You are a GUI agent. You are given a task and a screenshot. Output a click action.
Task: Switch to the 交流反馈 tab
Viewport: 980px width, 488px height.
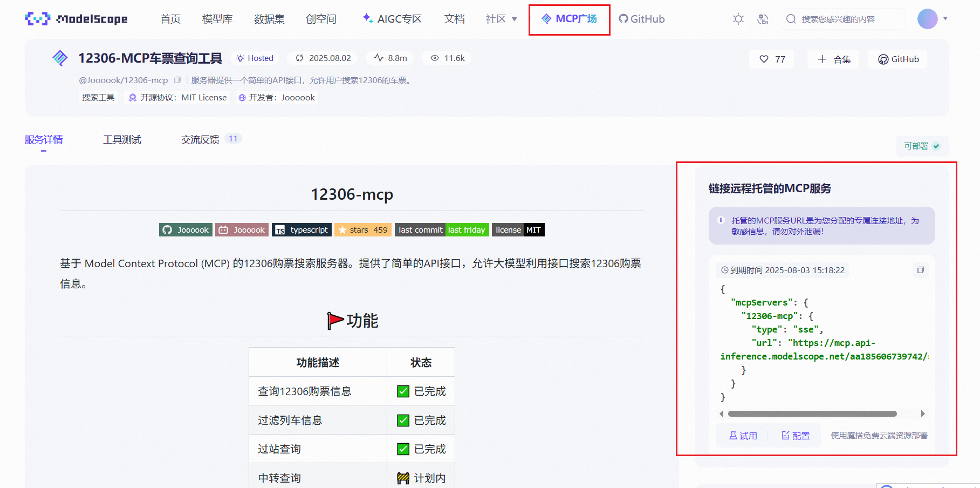point(200,140)
